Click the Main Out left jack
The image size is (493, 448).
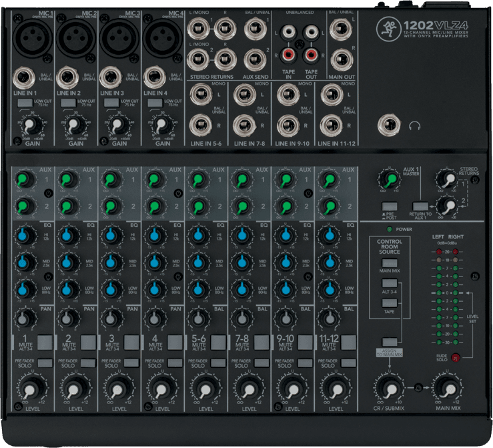click(340, 28)
